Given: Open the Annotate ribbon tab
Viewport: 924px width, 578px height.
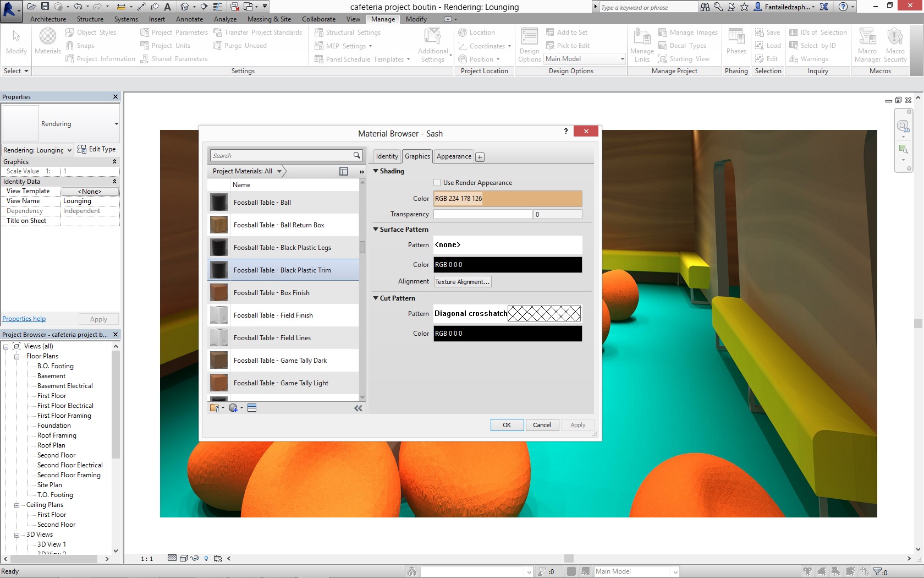Looking at the screenshot, I should click(x=189, y=19).
